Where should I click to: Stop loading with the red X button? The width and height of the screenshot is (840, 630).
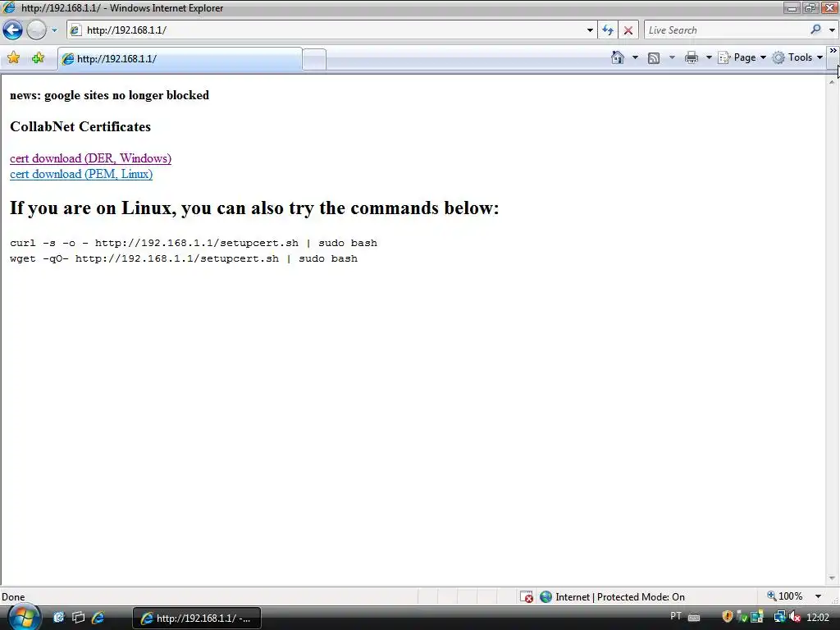[x=628, y=30]
